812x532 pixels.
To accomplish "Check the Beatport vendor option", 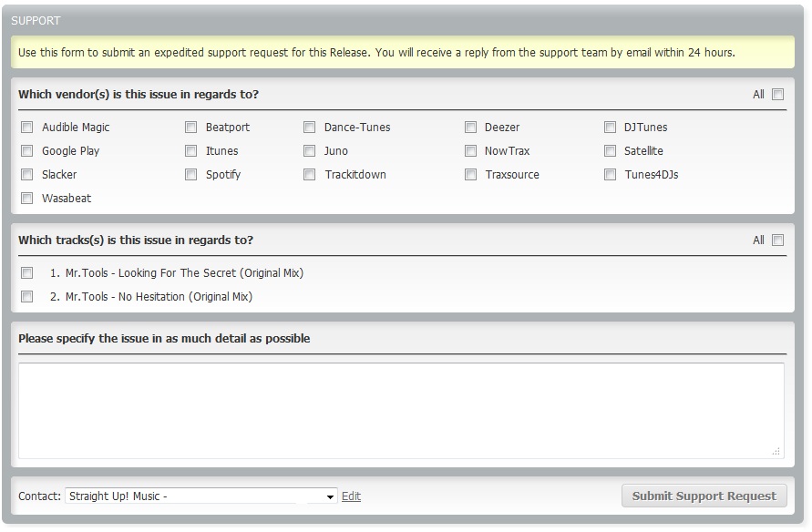I will click(190, 128).
